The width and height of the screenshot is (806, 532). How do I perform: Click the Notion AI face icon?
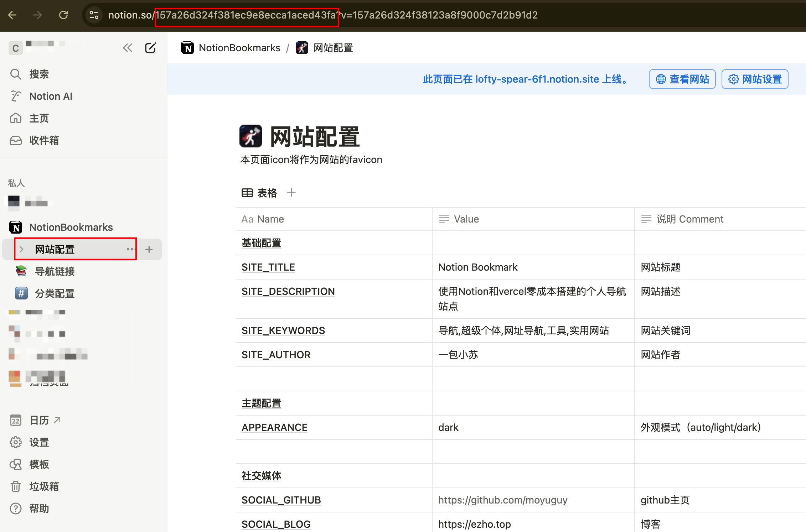coord(15,96)
